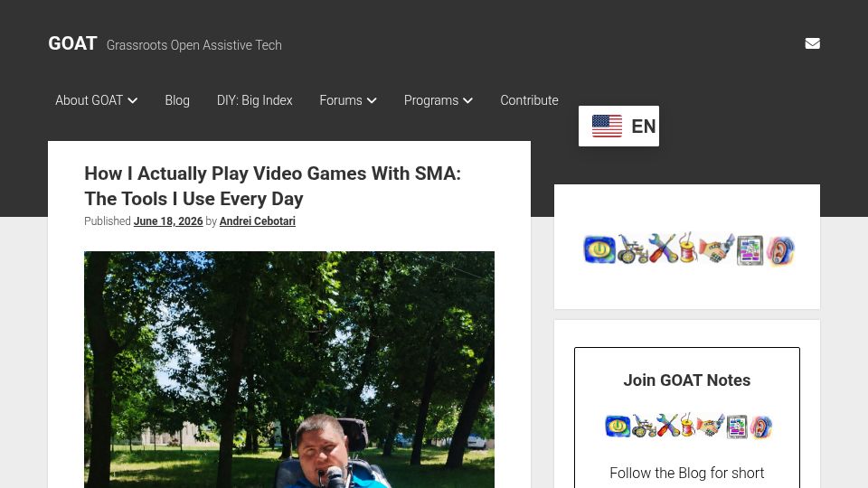Expand the Programs submenu chevron
This screenshot has width=868, height=488.
point(467,100)
